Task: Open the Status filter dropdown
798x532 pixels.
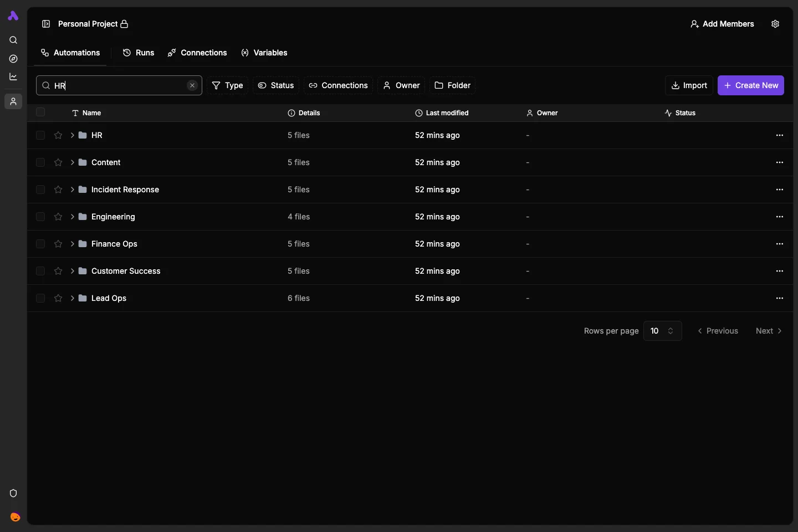Action: pyautogui.click(x=276, y=85)
